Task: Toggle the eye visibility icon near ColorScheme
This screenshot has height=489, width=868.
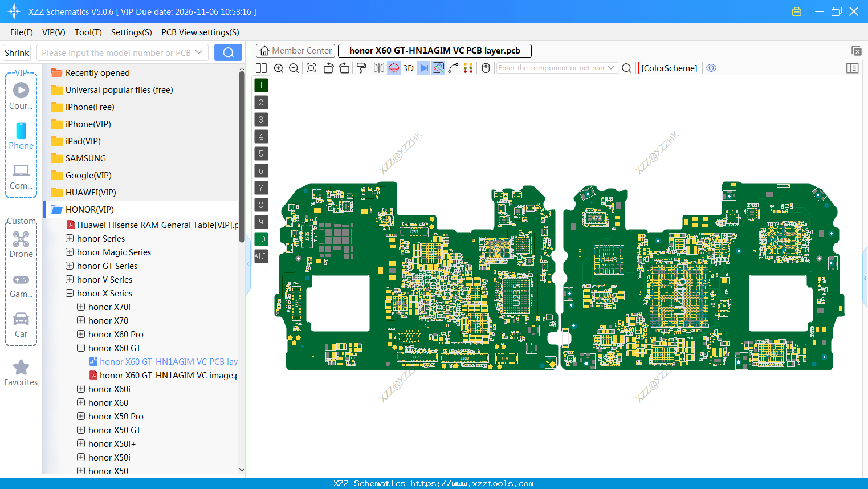Action: [711, 67]
